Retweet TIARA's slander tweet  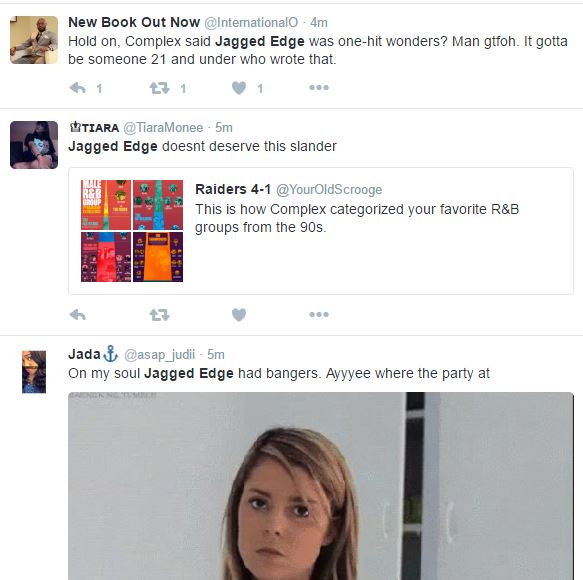pyautogui.click(x=160, y=315)
